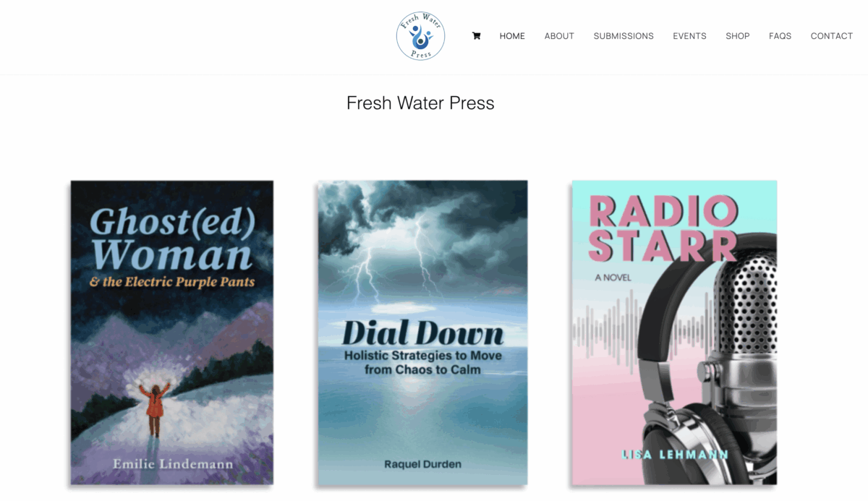The image size is (868, 501).
Task: Click the Fresh Water Press page heading
Action: (x=420, y=103)
